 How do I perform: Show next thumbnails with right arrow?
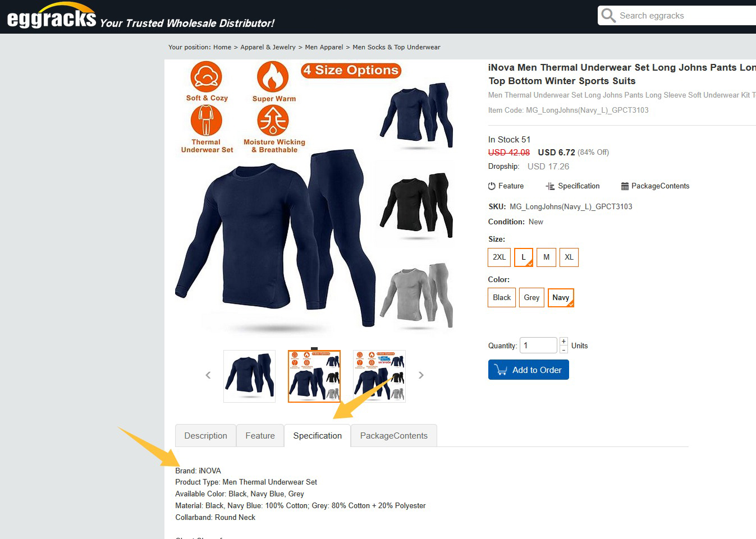pyautogui.click(x=421, y=375)
